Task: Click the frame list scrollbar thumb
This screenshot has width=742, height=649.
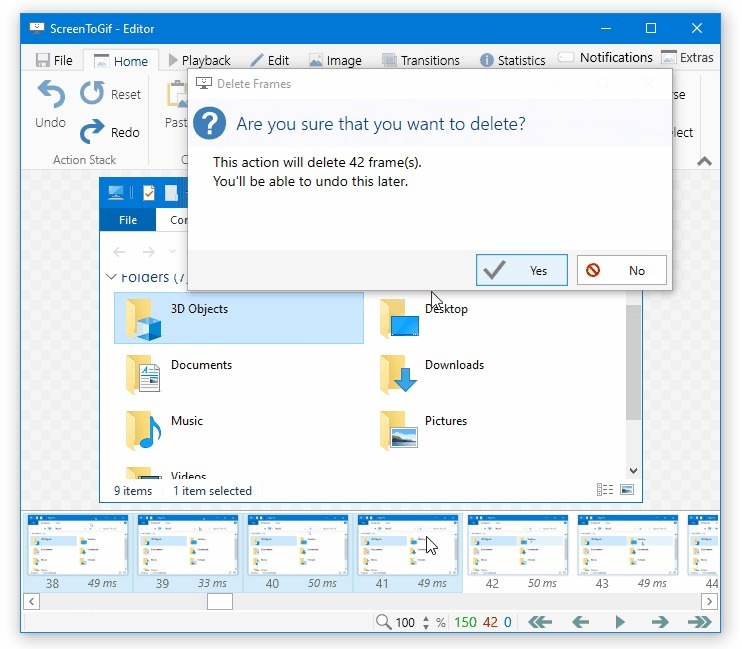Action: click(220, 602)
